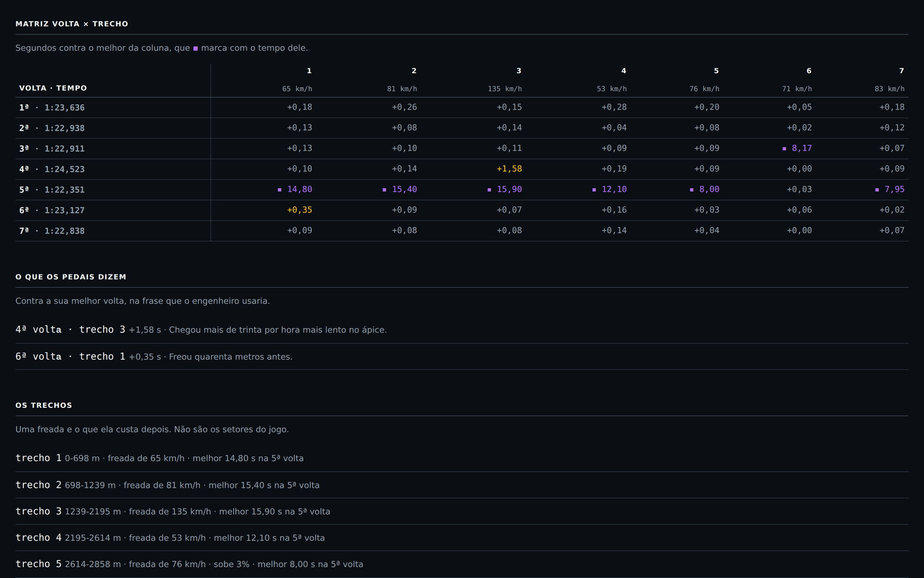Viewport: 924px width, 578px height.
Task: Click the purple square legend marker in the subtitle
Action: click(x=195, y=48)
